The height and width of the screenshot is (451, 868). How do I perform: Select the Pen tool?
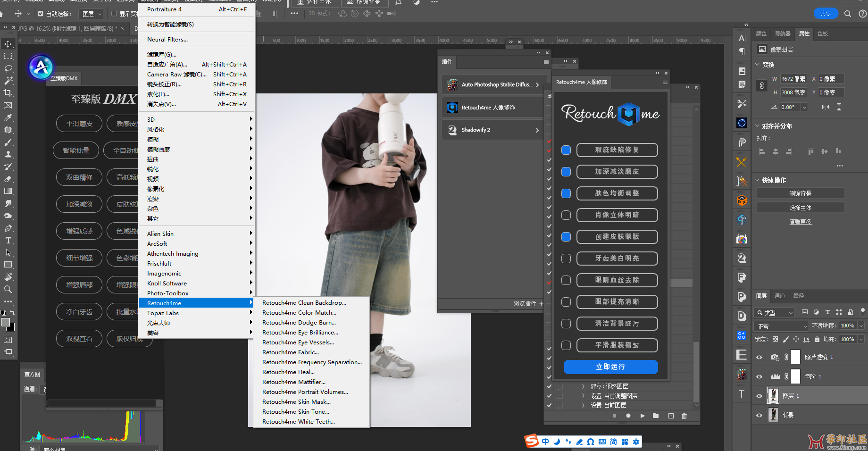click(8, 228)
